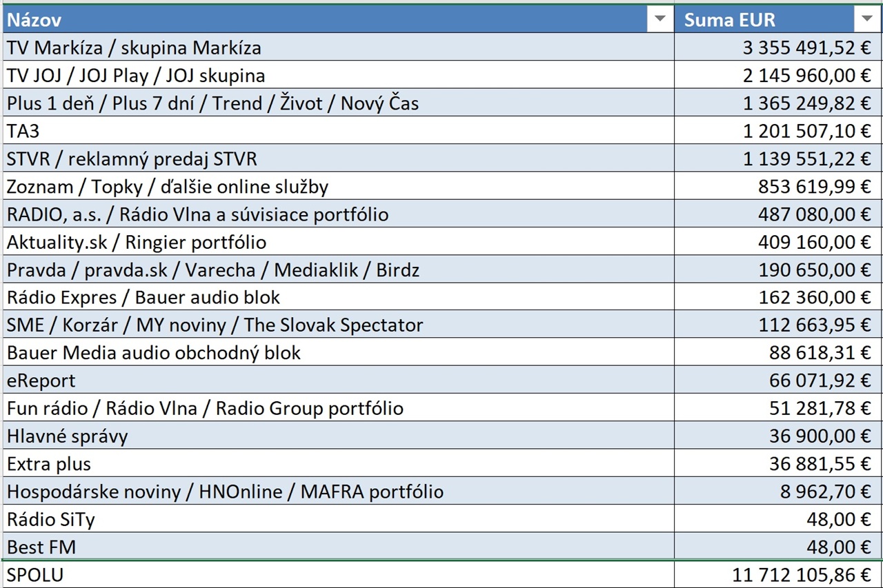Screen dimensions: 883x588
Task: Open the Suma EUR column filter dropdown
Action: tap(866, 20)
